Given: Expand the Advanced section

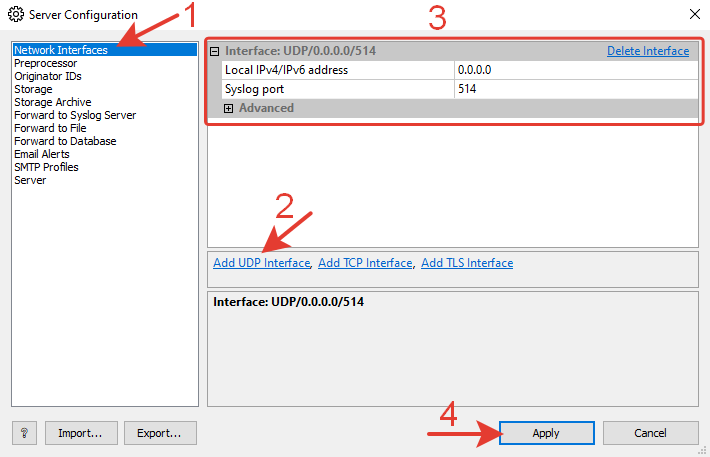Looking at the screenshot, I should tap(229, 108).
